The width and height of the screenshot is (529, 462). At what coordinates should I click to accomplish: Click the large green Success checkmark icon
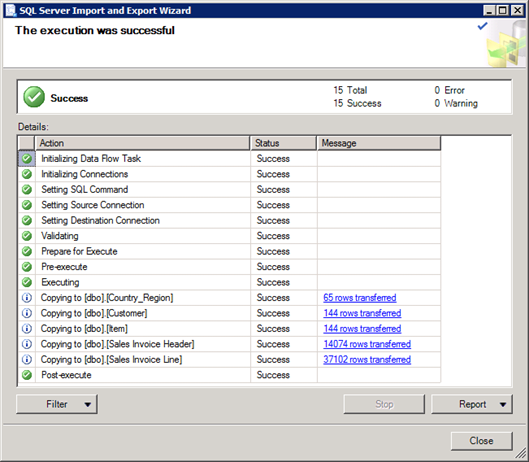(34, 97)
